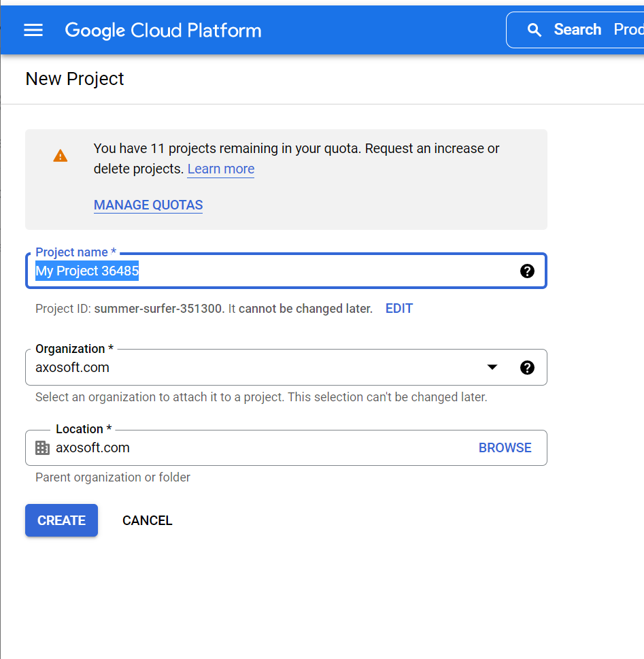Click into the Project name input
This screenshot has width=644, height=659.
(x=286, y=271)
